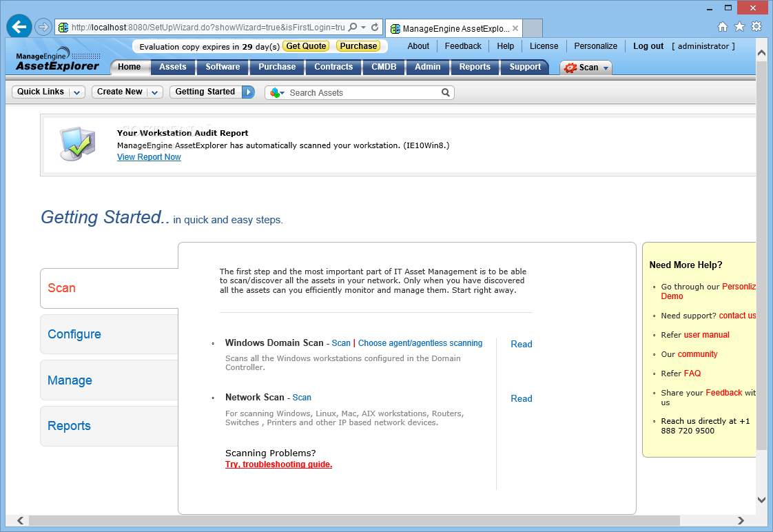Switch to the Home tab
The width and height of the screenshot is (773, 532).
click(x=129, y=67)
